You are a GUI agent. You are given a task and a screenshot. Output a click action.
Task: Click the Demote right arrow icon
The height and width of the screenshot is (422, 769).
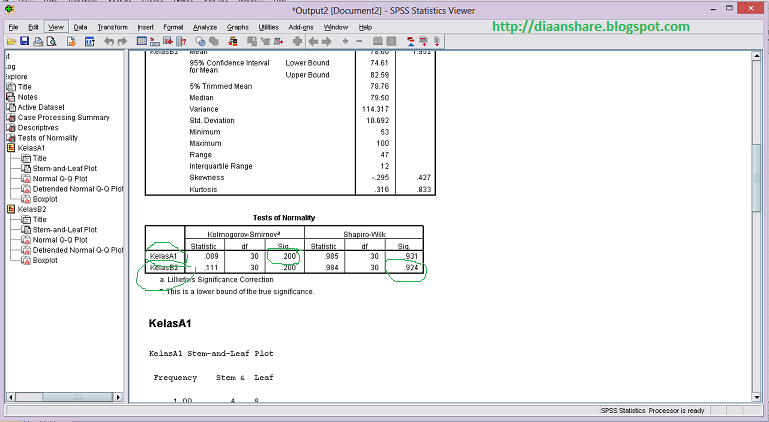[327, 41]
